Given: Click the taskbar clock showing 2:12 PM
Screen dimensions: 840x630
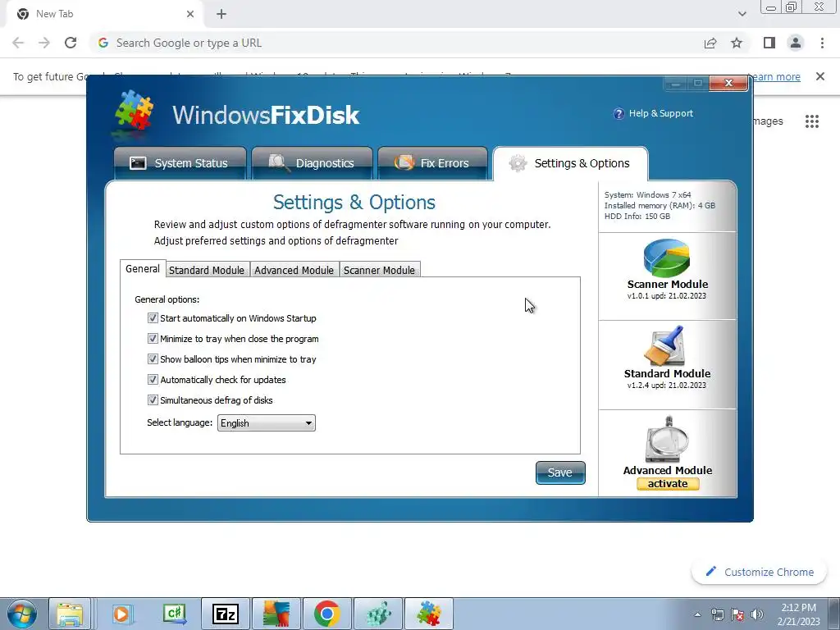Looking at the screenshot, I should (799, 614).
